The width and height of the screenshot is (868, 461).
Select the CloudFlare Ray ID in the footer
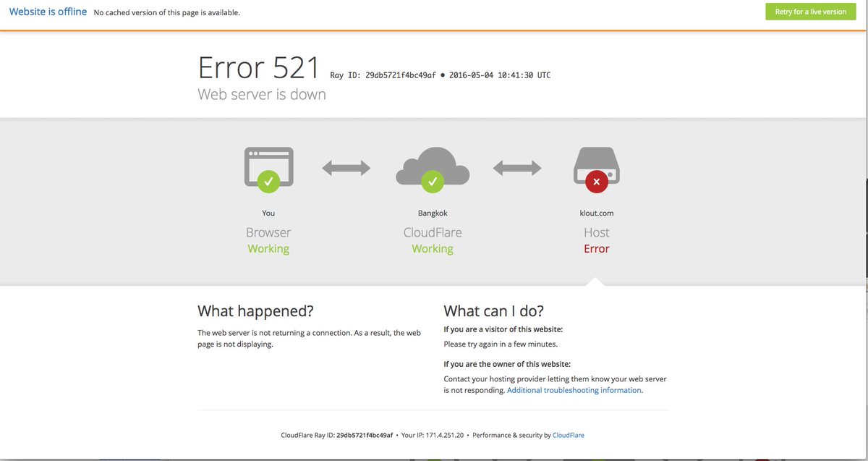pyautogui.click(x=337, y=435)
